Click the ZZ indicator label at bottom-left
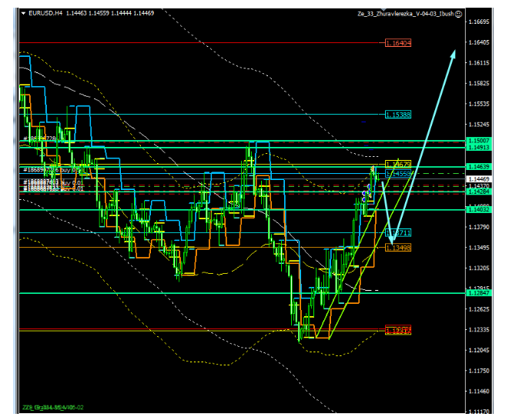The image size is (509, 420). [52, 407]
